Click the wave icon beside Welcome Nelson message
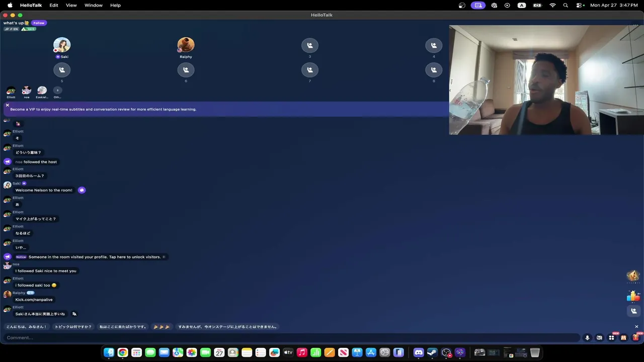Image resolution: width=644 pixels, height=362 pixels. (x=82, y=190)
